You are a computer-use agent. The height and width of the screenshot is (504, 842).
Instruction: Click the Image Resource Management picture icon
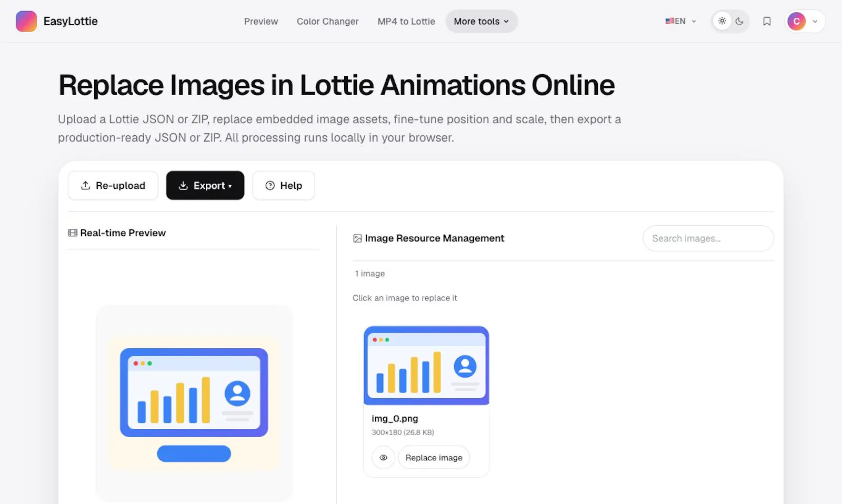click(x=357, y=238)
